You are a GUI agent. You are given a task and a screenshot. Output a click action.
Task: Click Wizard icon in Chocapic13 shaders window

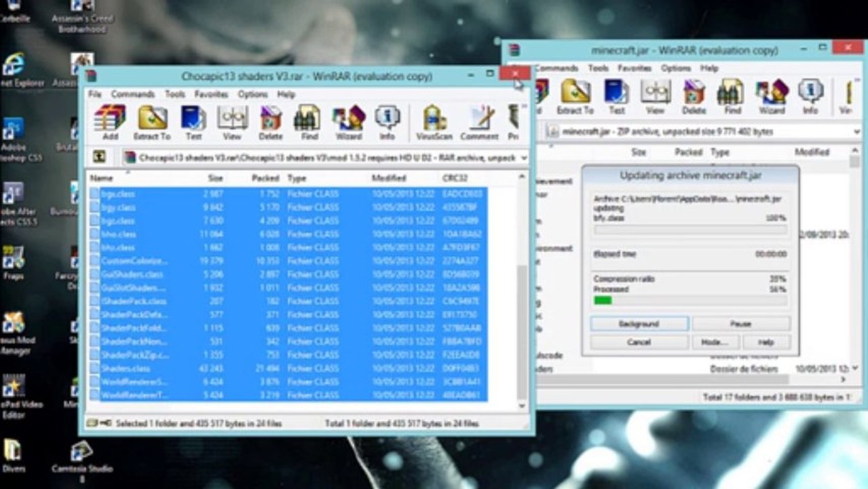(348, 122)
